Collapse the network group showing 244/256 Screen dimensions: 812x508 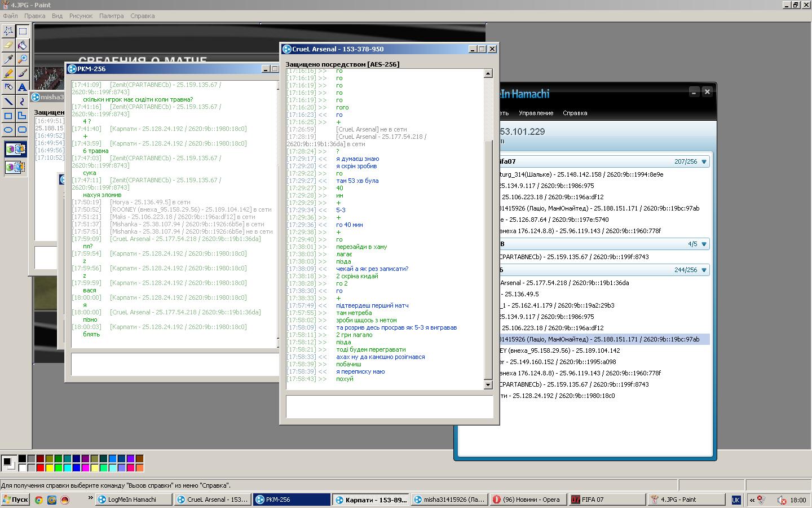click(704, 270)
